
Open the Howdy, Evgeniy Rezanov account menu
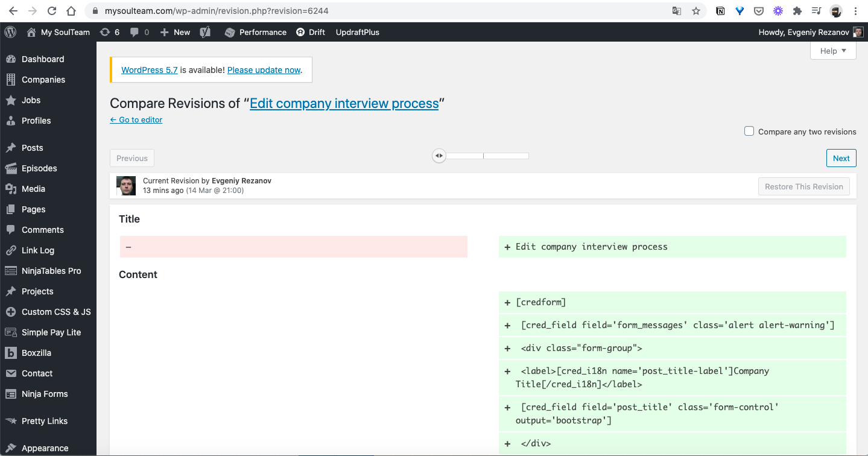pyautogui.click(x=811, y=32)
